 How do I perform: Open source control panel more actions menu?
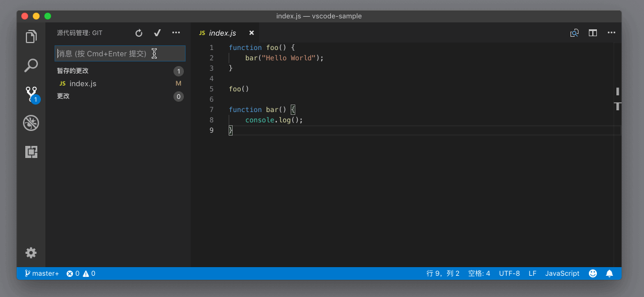tap(176, 33)
